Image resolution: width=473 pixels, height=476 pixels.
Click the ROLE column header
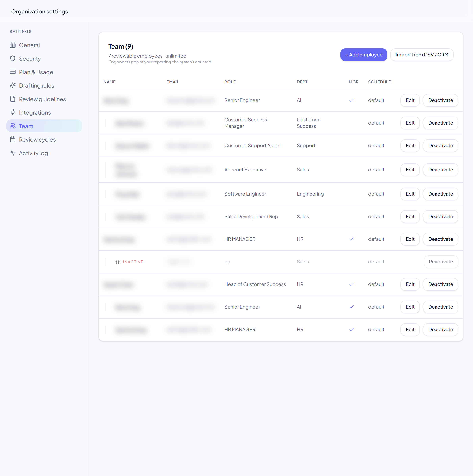click(x=230, y=82)
